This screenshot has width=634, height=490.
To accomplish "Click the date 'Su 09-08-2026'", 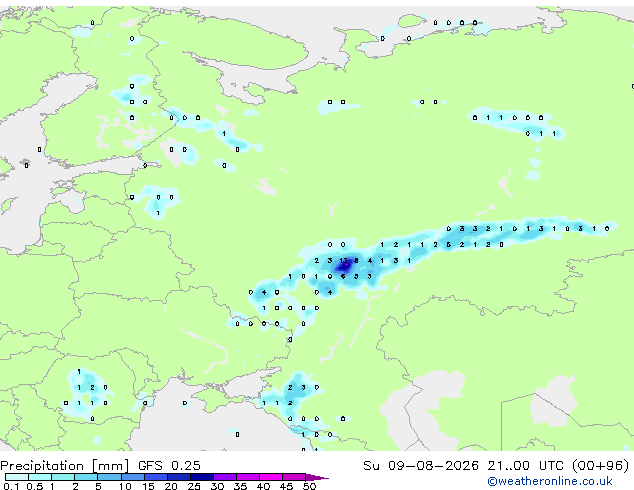I will click(421, 466).
